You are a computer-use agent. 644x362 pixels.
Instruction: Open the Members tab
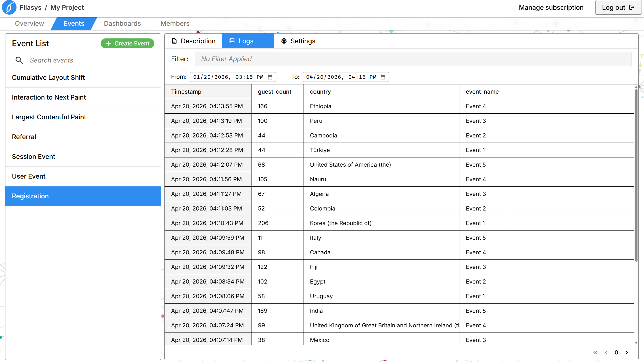click(175, 24)
